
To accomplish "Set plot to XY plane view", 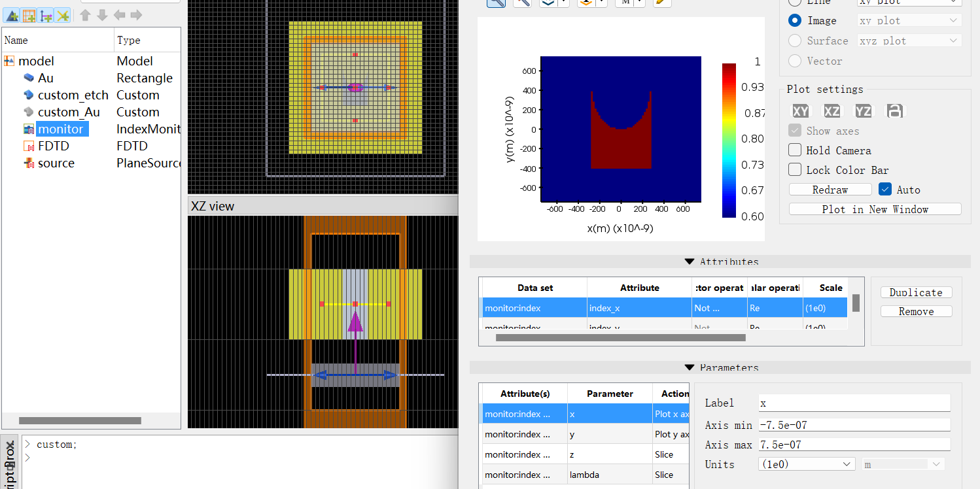I will [800, 110].
